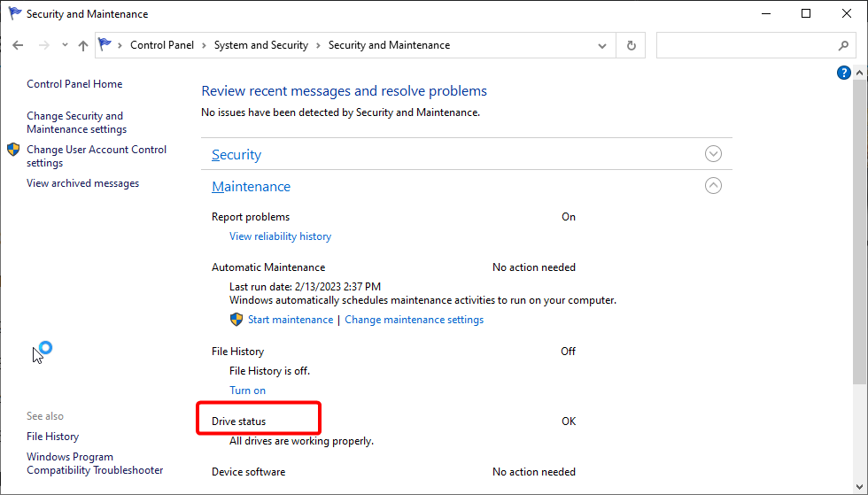Collapse the Maintenance section chevron
The height and width of the screenshot is (495, 868).
[x=713, y=185]
